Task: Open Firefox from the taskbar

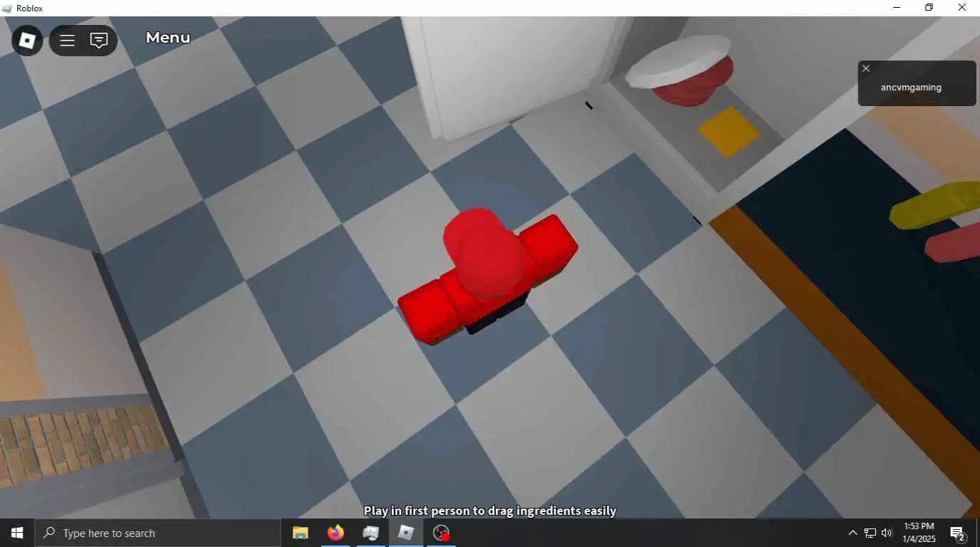Action: pos(335,533)
